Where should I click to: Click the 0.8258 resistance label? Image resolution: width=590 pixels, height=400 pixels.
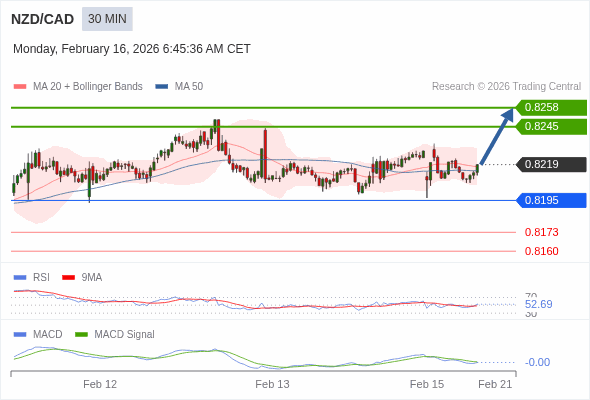pos(551,108)
